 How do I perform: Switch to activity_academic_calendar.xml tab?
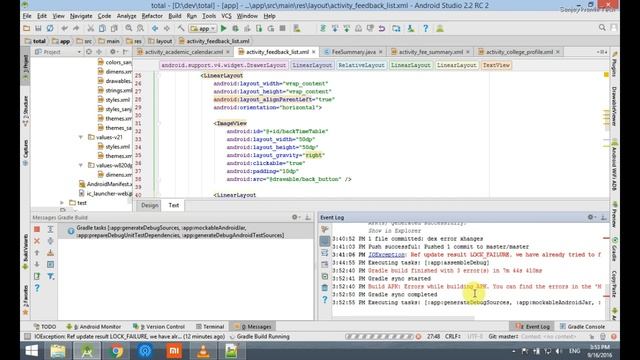(184, 52)
